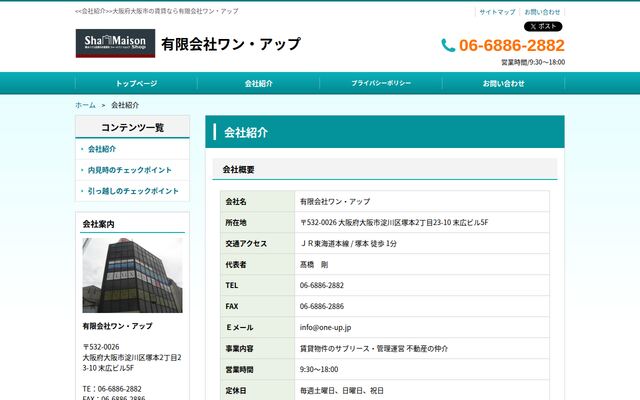
Task: Click the 会社概要 section heading
Action: pyautogui.click(x=238, y=169)
